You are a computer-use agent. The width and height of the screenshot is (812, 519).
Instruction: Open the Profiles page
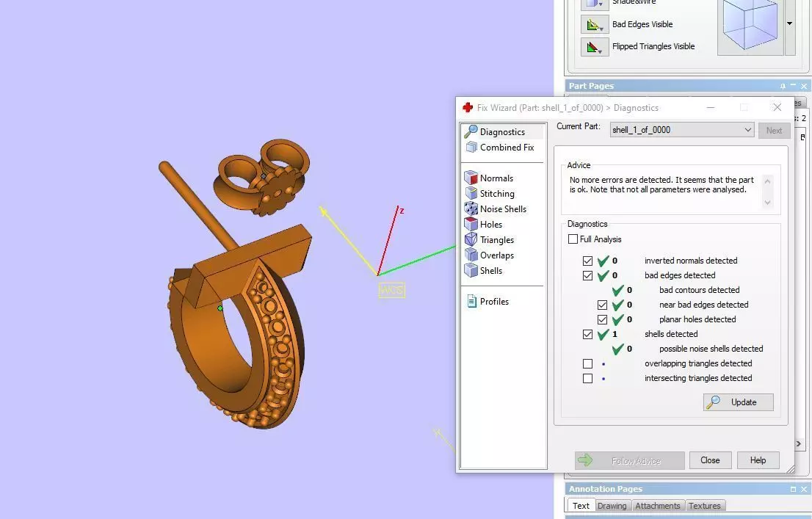[487, 302]
